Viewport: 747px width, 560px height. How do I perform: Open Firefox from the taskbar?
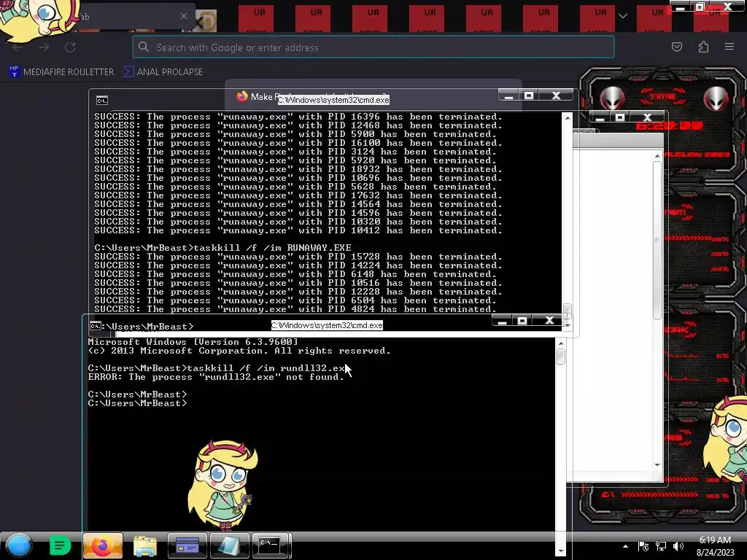click(102, 545)
